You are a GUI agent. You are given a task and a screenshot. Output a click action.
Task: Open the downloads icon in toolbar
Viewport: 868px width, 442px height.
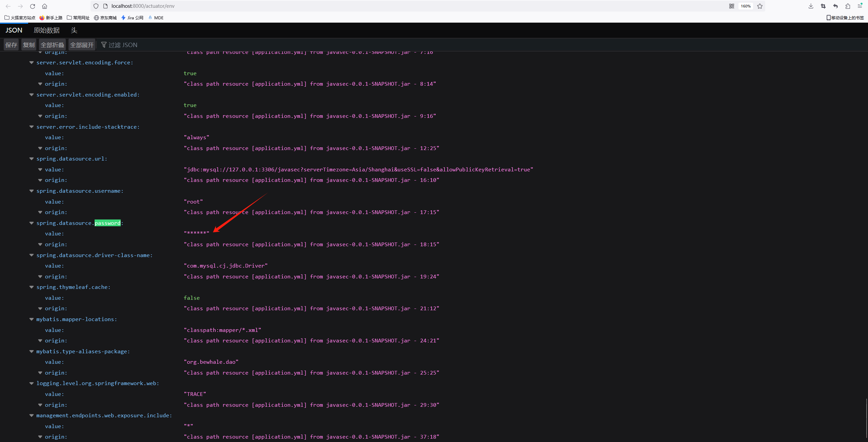(811, 6)
